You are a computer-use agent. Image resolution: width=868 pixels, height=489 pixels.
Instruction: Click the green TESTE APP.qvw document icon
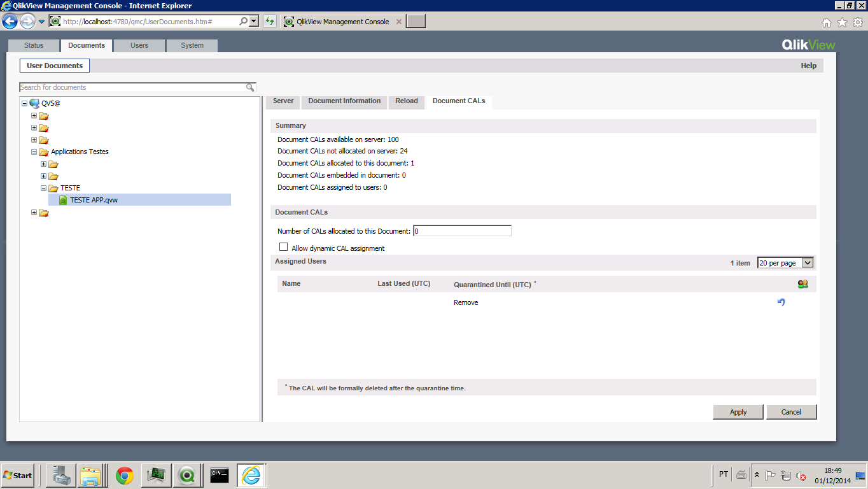pos(63,200)
